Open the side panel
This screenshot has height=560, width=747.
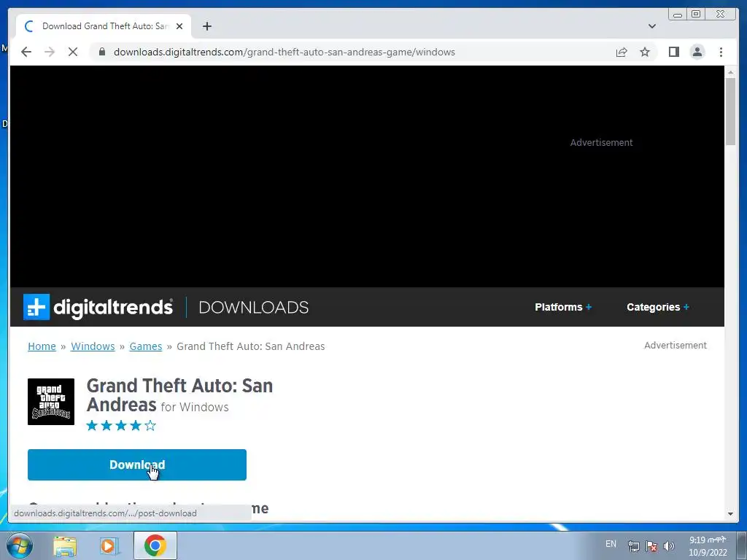(x=673, y=52)
